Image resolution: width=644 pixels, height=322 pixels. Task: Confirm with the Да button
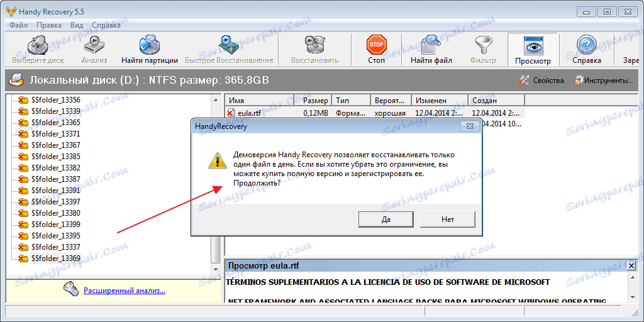point(386,219)
